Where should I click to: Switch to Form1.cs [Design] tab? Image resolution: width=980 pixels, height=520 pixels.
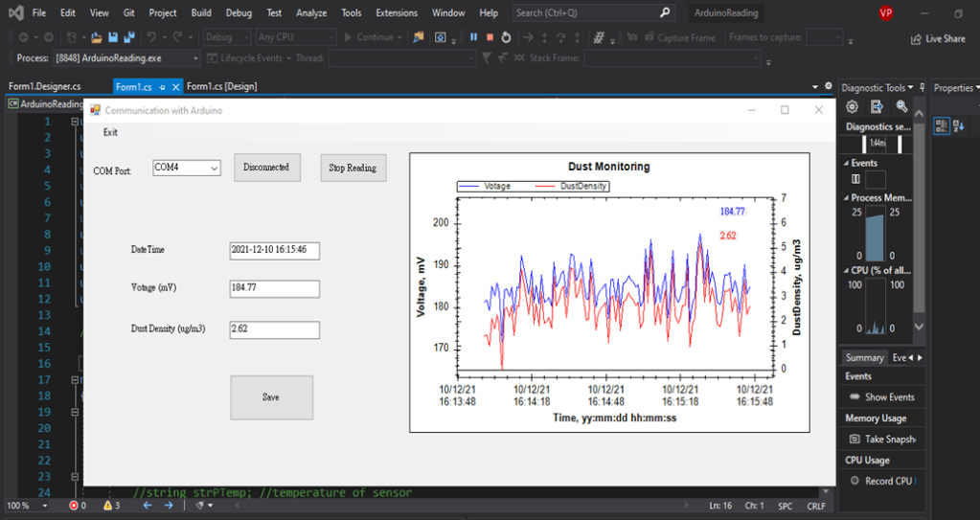(221, 86)
